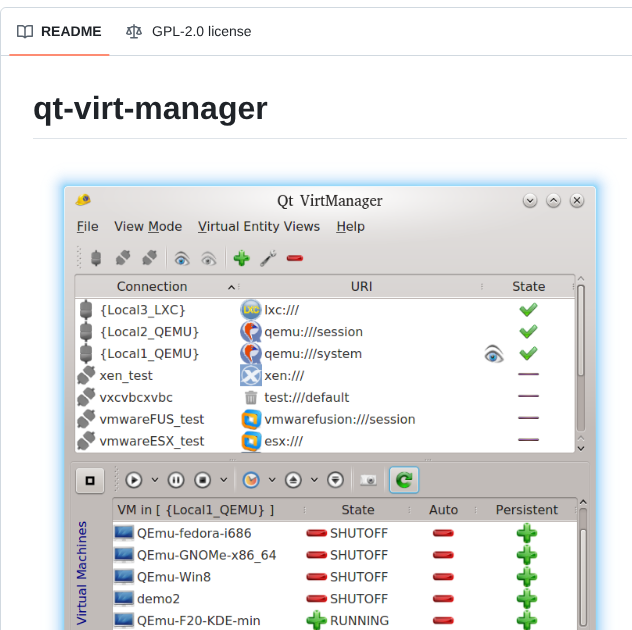Click the Pause VM button
Viewport: 632px width, 630px height.
(x=176, y=480)
